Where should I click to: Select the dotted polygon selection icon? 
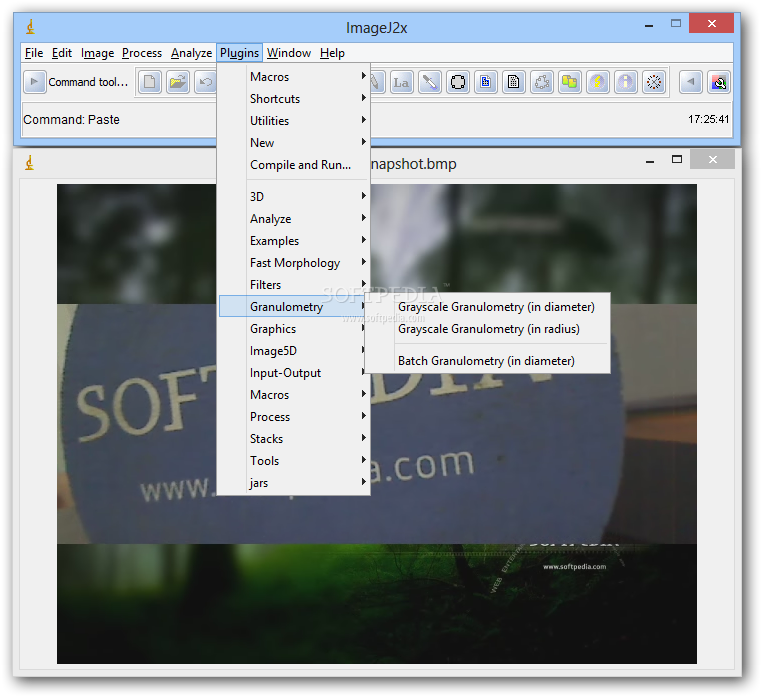point(542,82)
